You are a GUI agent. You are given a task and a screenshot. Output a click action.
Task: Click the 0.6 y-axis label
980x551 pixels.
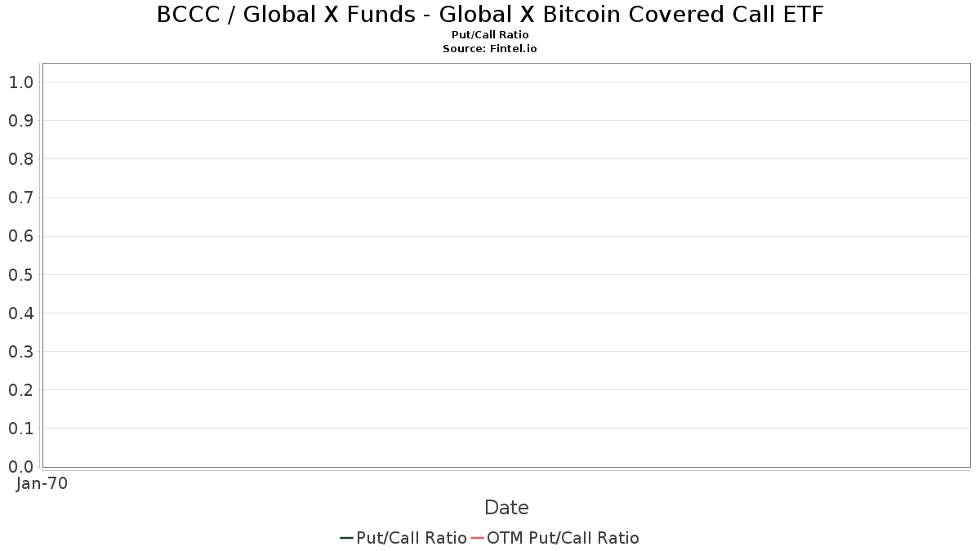pos(20,237)
